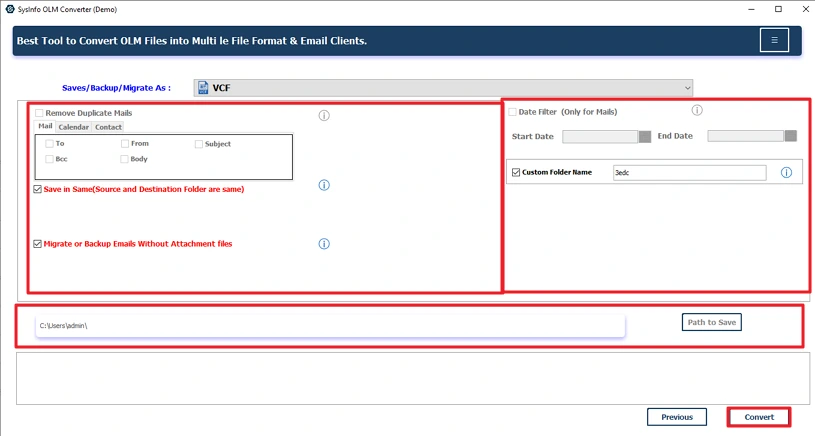815x436 pixels.
Task: Maximize the SysInfo OLM Converter window
Action: 778,9
